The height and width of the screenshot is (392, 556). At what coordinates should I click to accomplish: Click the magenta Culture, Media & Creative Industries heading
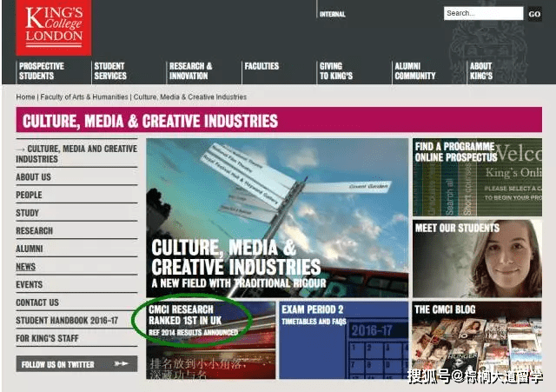[279, 120]
